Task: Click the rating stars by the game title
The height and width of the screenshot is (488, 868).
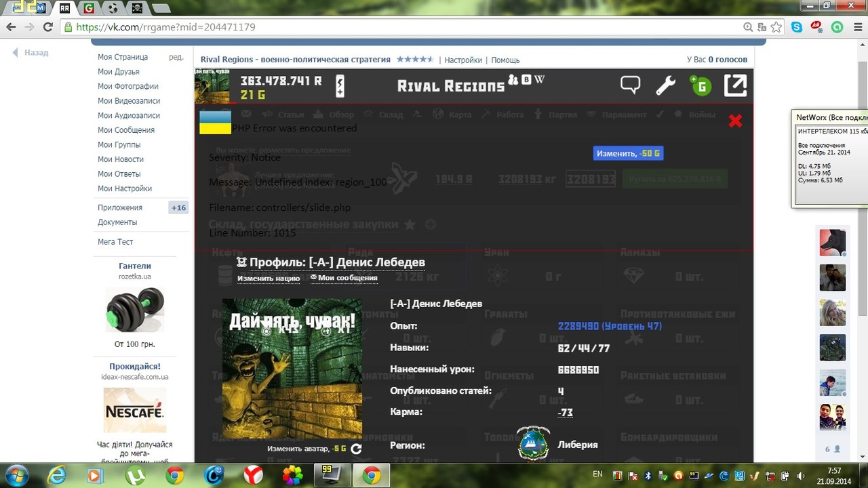Action: (x=414, y=59)
